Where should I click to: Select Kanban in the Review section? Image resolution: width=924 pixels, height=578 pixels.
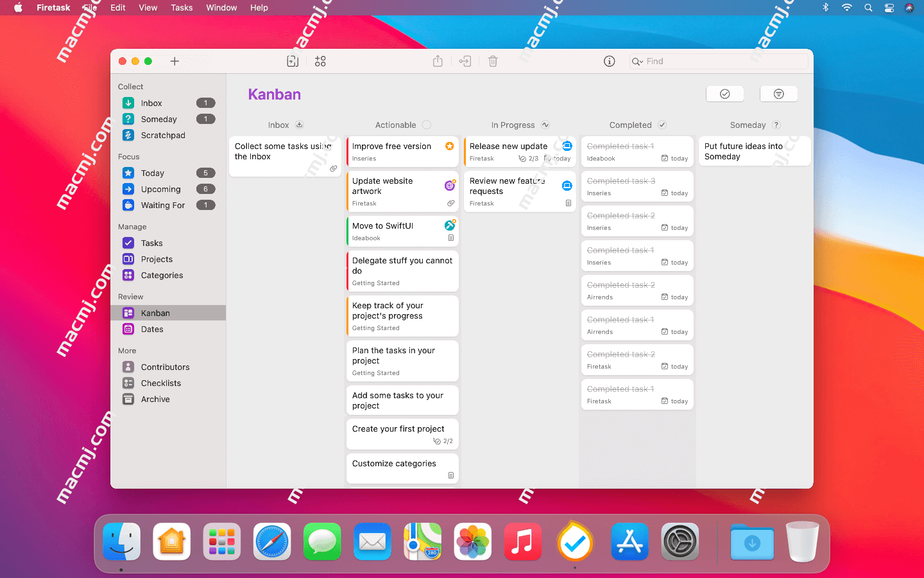(x=168, y=313)
